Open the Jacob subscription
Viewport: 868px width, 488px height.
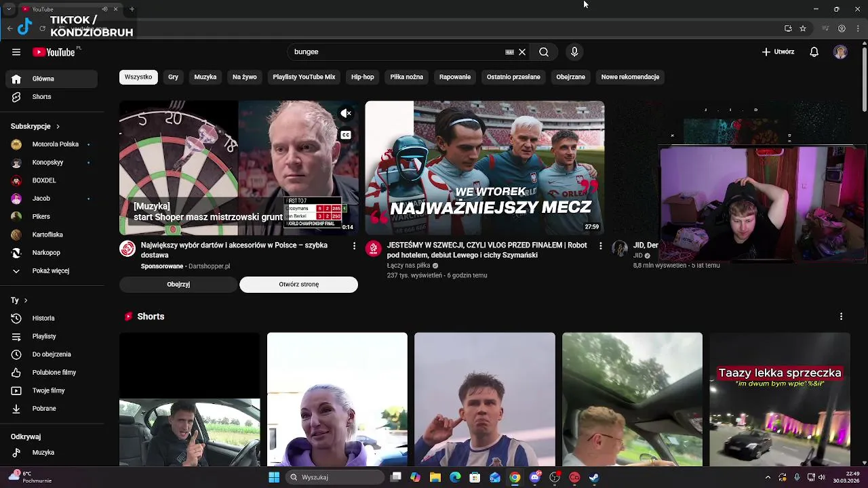(x=52, y=199)
